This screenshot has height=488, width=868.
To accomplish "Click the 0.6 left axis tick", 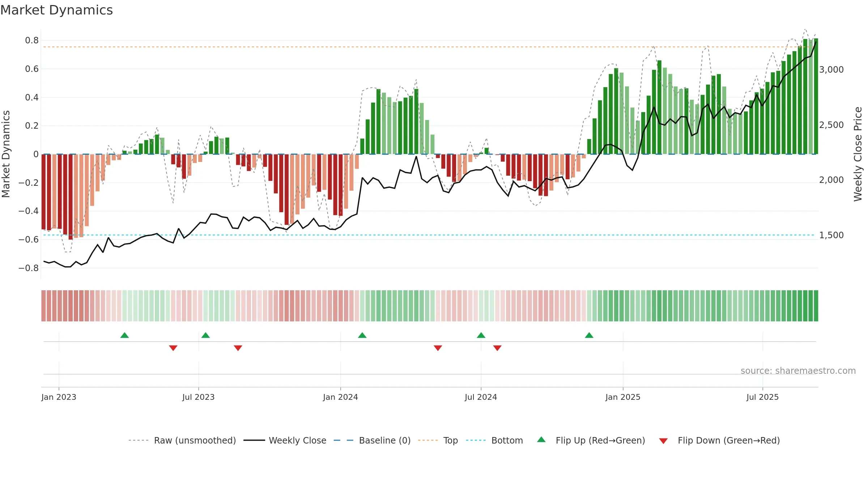I will click(32, 69).
